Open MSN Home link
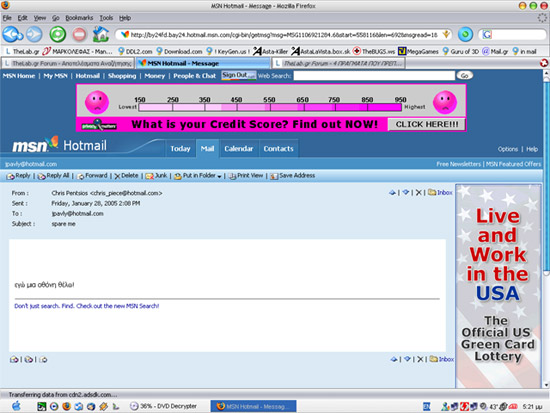550x413 pixels. pyautogui.click(x=19, y=76)
